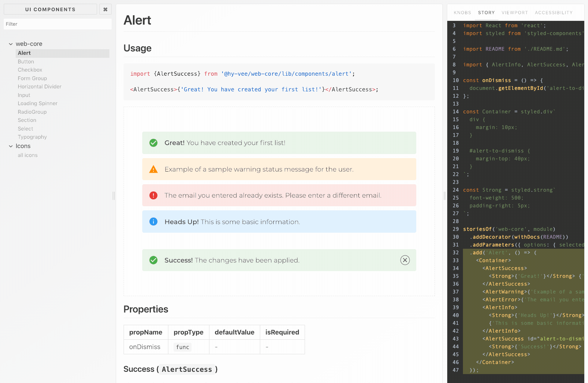
Task: Open the Accessibility tab
Action: [554, 13]
